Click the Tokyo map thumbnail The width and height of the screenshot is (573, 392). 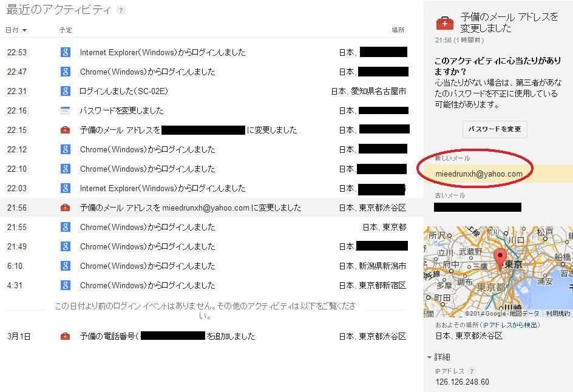[498, 272]
